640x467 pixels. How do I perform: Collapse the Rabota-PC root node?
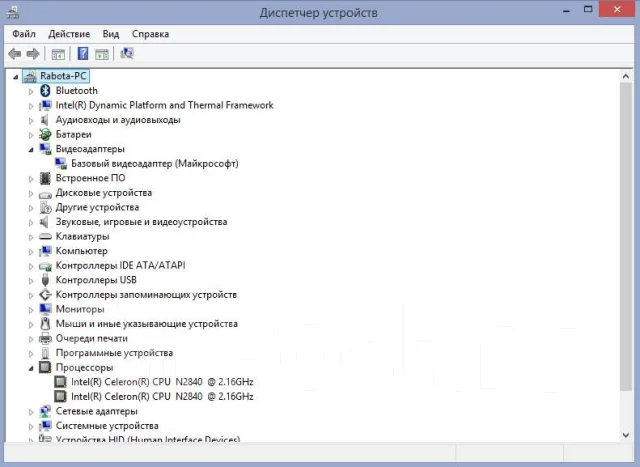tap(16, 76)
